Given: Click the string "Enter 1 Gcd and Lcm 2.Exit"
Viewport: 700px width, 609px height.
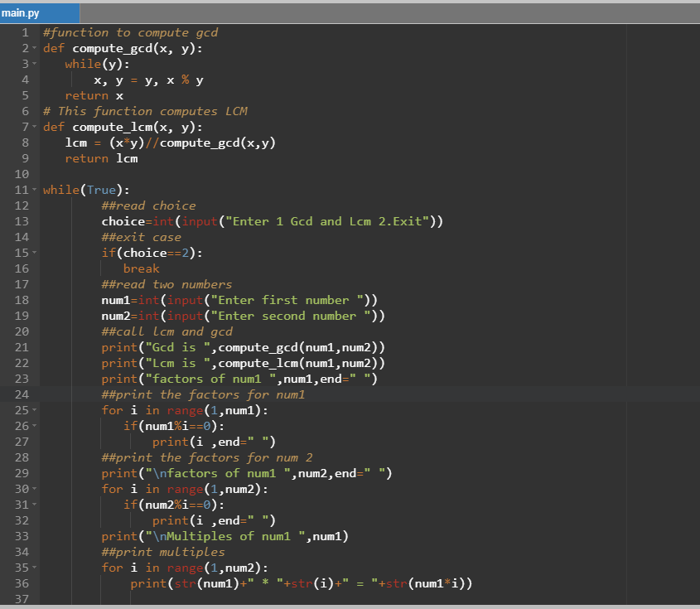Looking at the screenshot, I should (x=327, y=221).
